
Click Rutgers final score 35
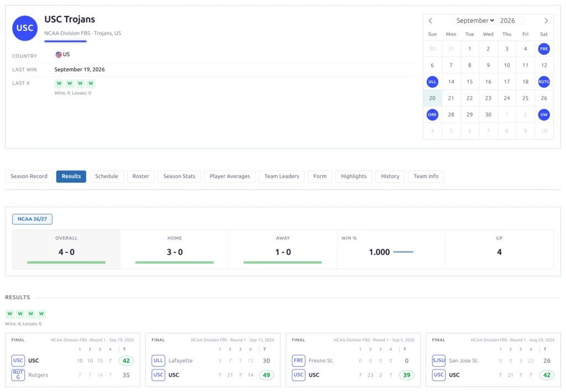[126, 375]
